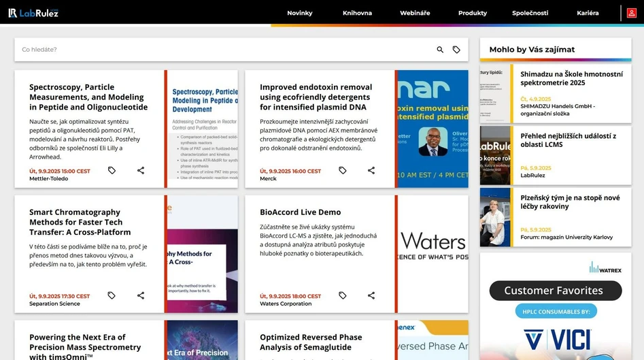Screen dimensions: 644x360
Task: Click the 'HPLC CONSUMABLES BY:' pill
Action: (556, 312)
